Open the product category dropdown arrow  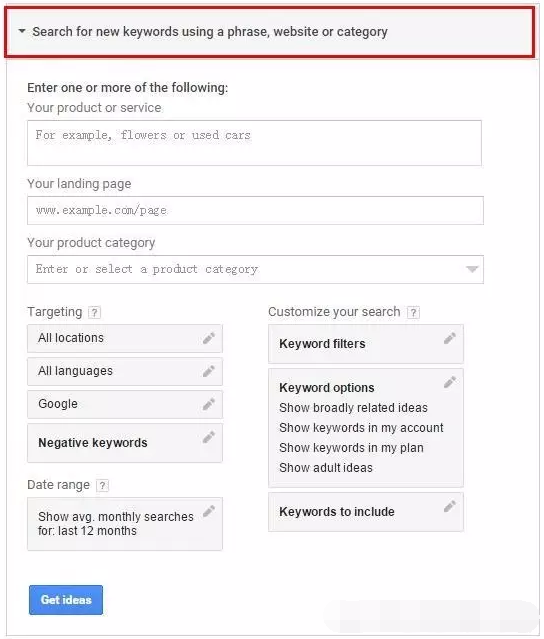tap(471, 269)
